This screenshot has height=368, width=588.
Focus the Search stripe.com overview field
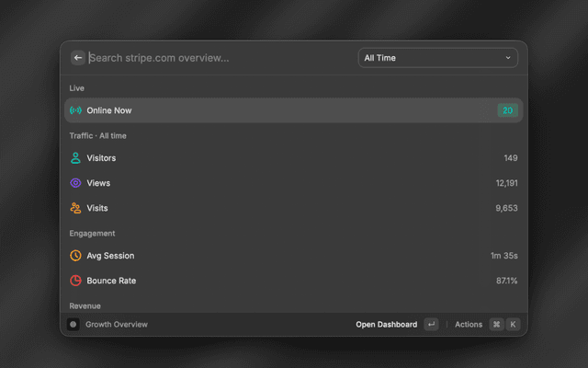[221, 58]
